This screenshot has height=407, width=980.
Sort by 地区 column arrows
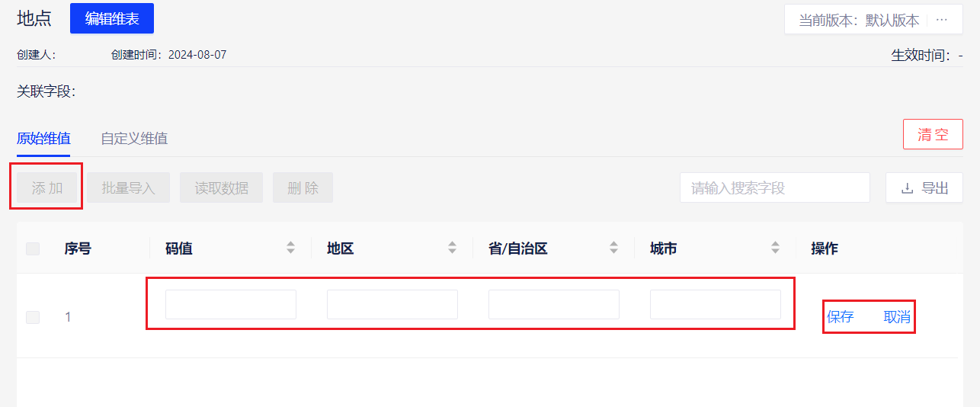[x=452, y=248]
